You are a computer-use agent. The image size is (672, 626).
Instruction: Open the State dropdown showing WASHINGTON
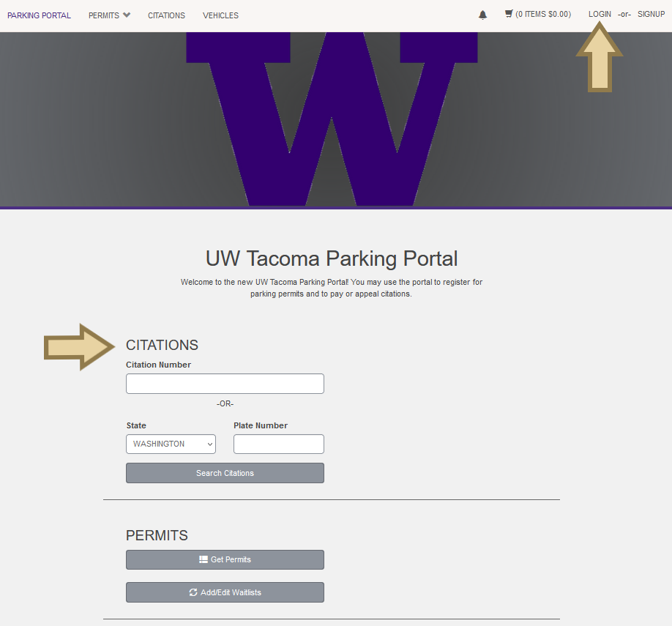[x=171, y=444]
